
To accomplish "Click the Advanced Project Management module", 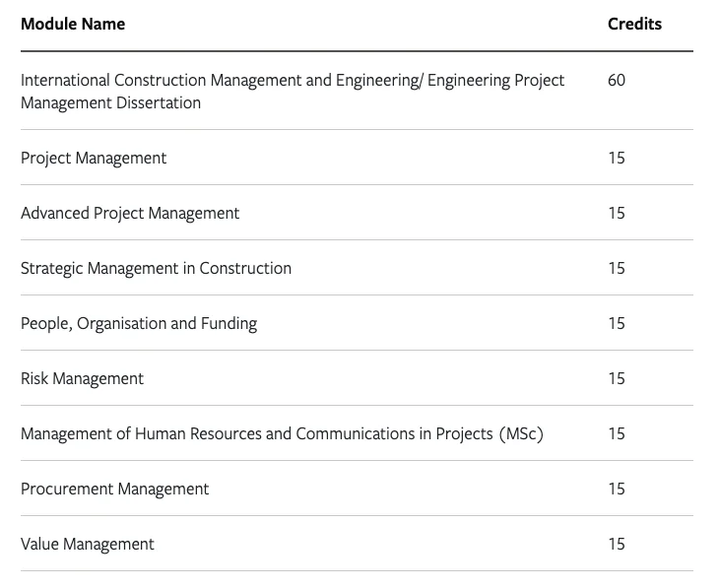I will [x=130, y=213].
